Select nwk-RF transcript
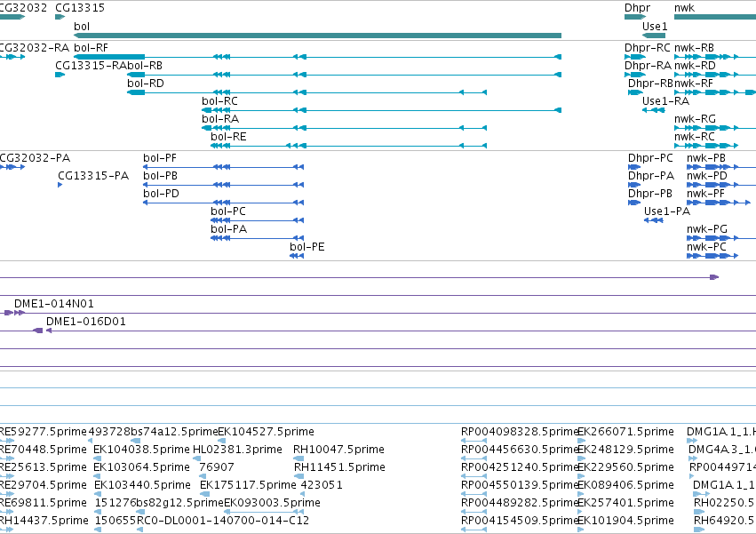 (x=715, y=92)
